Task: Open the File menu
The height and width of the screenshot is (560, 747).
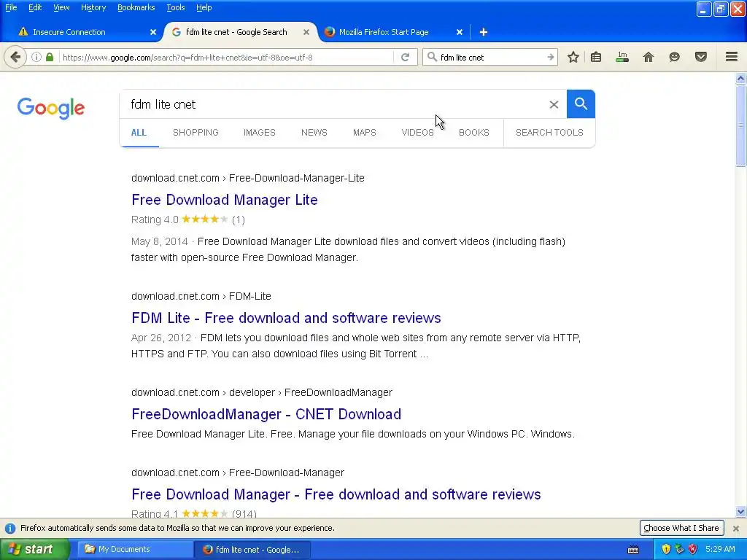Action: (x=11, y=7)
